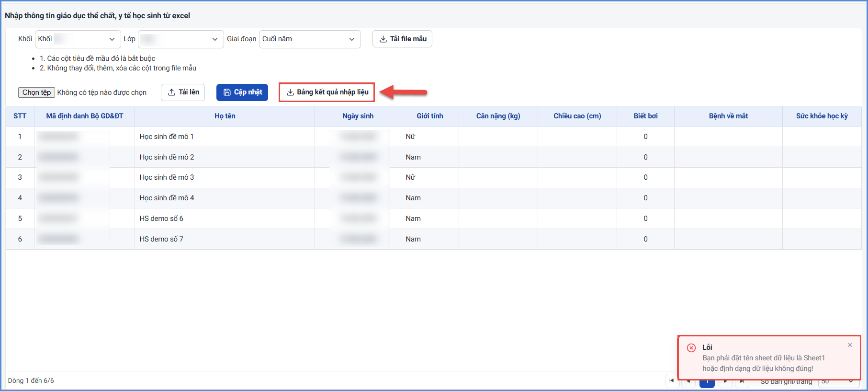Click the HS demo số 7 row
The width and height of the screenshot is (868, 391).
tap(433, 239)
